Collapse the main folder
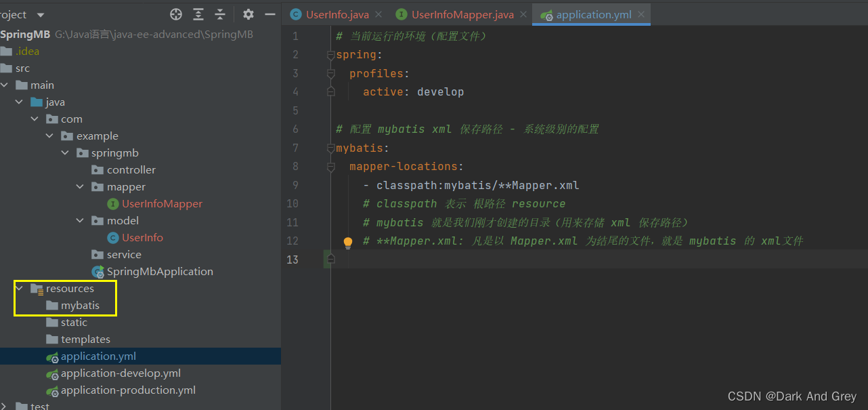This screenshot has width=868, height=410. [x=5, y=85]
